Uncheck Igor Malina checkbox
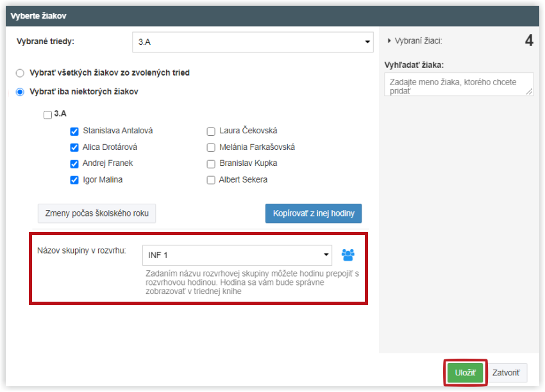The width and height of the screenshot is (545, 392). pos(74,180)
